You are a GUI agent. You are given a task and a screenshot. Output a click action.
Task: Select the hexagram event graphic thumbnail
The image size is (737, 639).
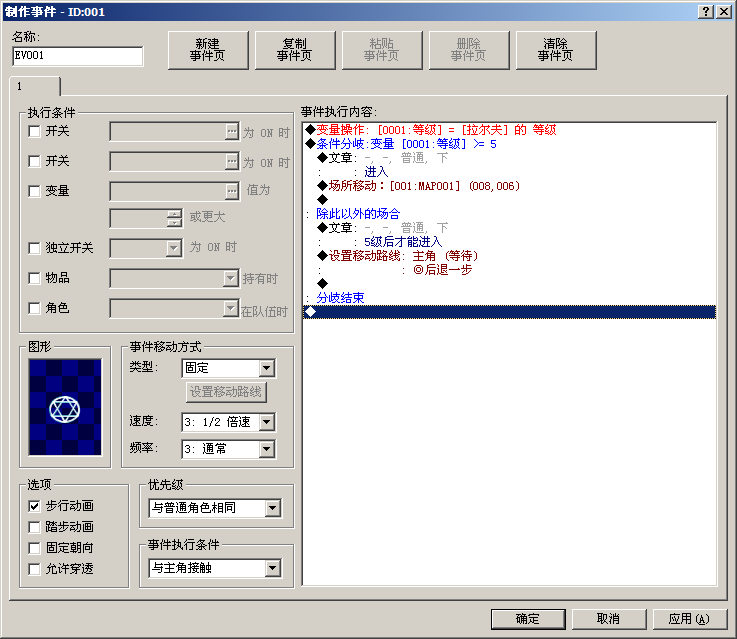pyautogui.click(x=65, y=407)
